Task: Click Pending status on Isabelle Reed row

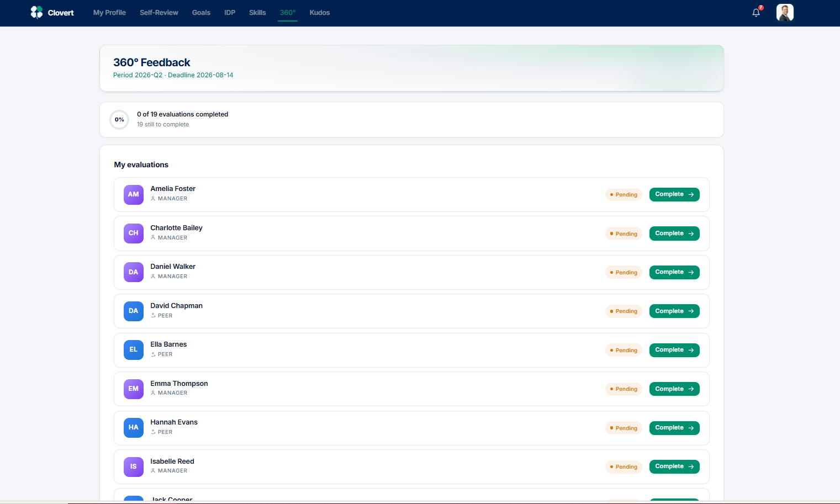Action: click(x=624, y=467)
